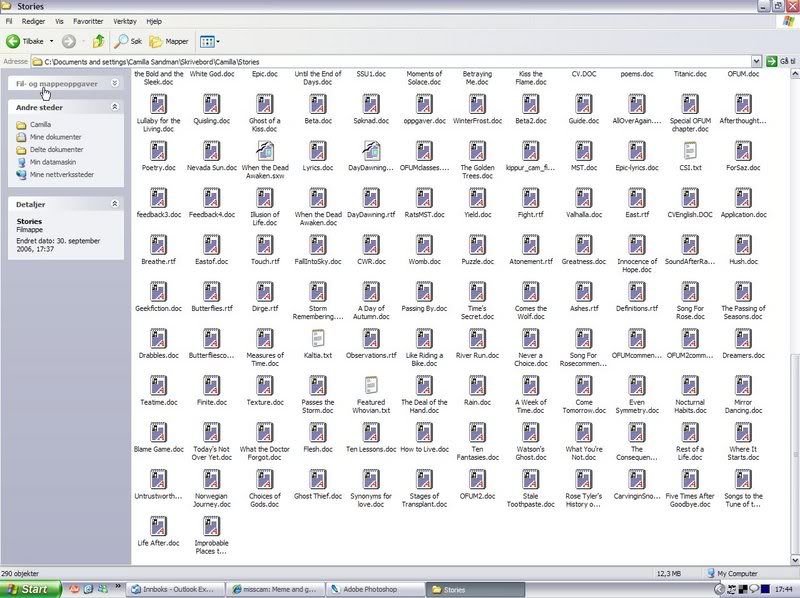Click the Adresse path input field
Image resolution: width=800 pixels, height=598 pixels.
[400, 61]
